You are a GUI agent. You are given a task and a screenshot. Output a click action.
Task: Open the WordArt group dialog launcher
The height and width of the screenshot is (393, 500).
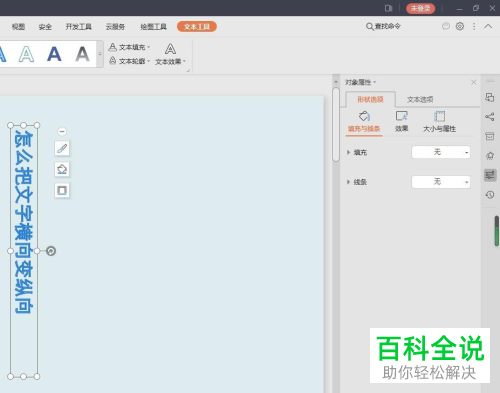click(x=188, y=70)
